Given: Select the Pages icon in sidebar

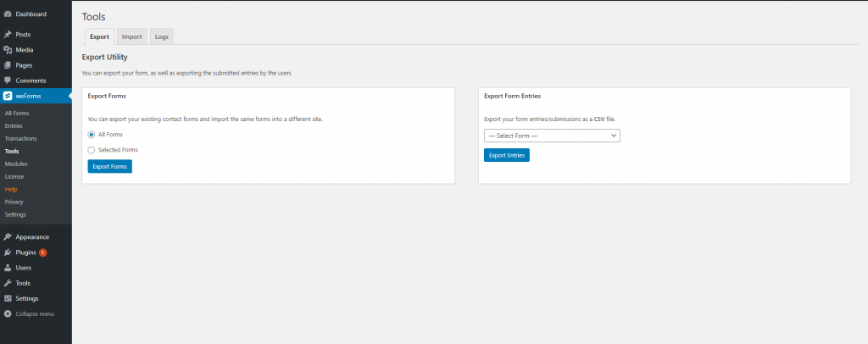Looking at the screenshot, I should point(8,65).
